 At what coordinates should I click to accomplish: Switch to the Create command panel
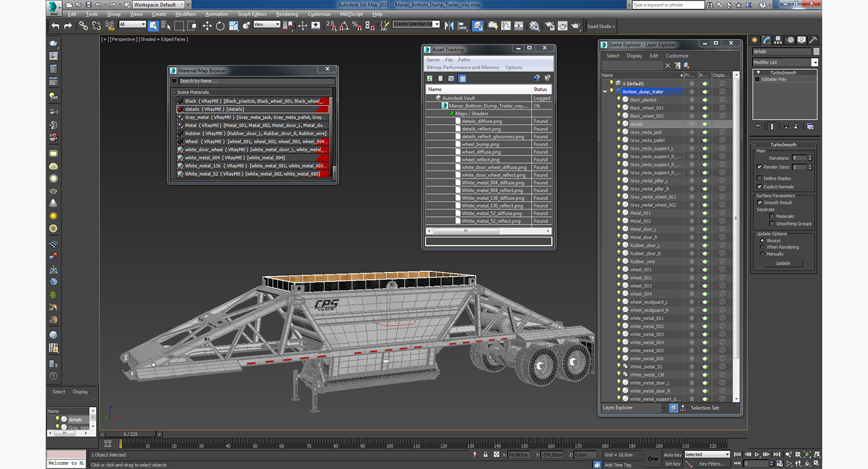click(755, 40)
